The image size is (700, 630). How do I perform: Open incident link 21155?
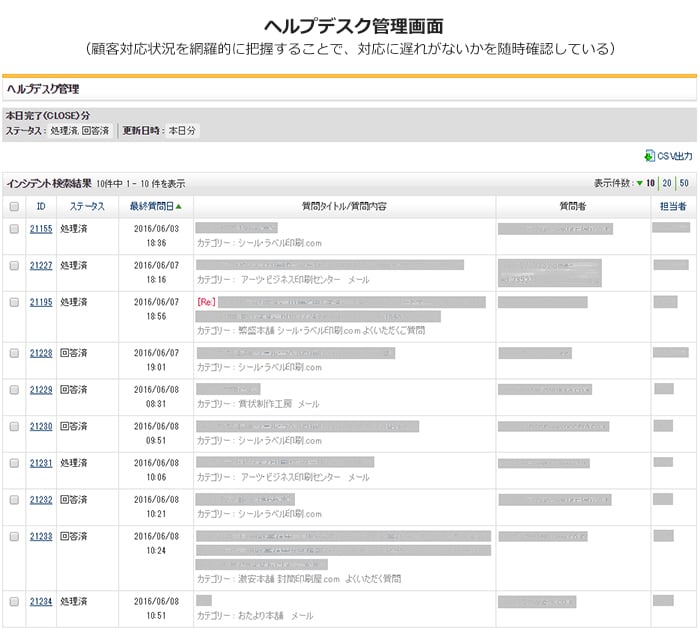point(41,229)
